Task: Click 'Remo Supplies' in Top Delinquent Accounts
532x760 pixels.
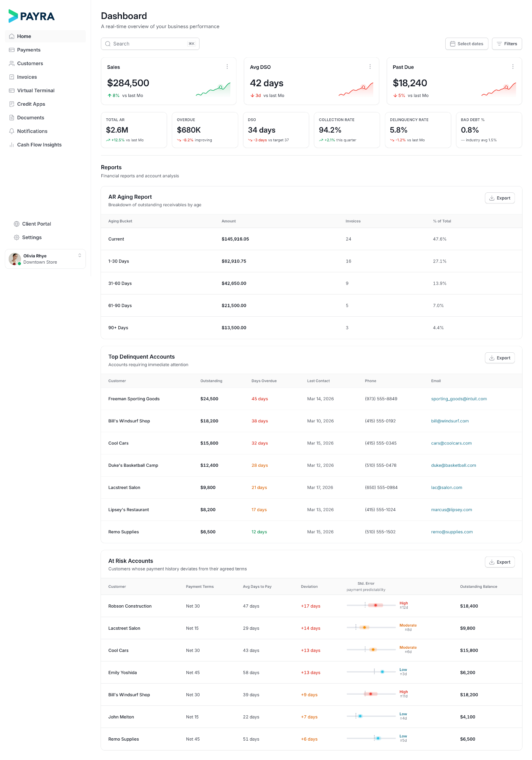Action: click(x=123, y=532)
